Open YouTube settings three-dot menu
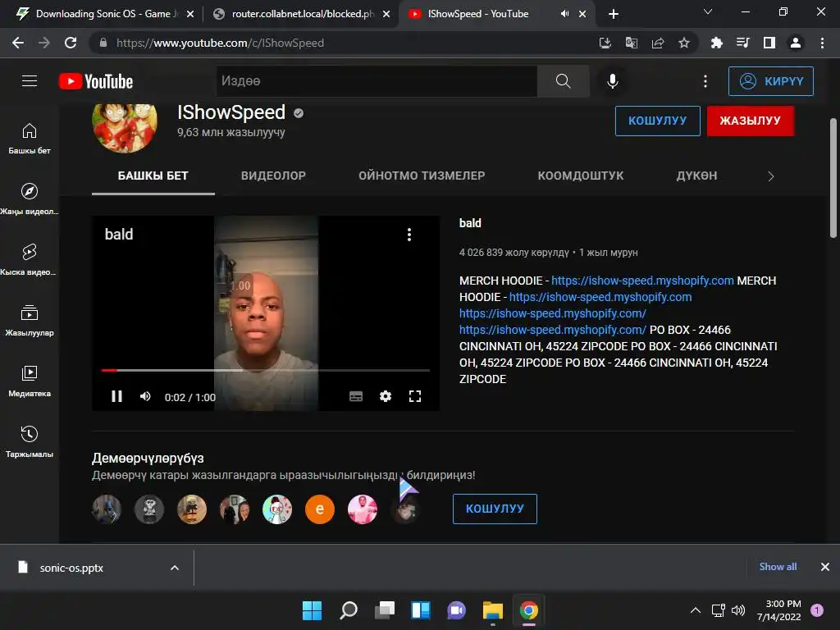840x630 pixels. [705, 81]
